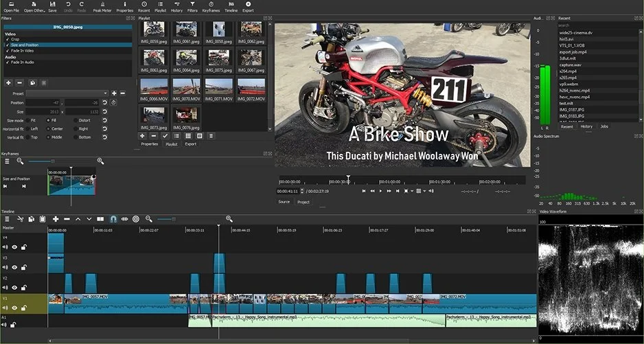The image size is (644, 344).
Task: Uncheck the Fade In Audio filter
Action: click(7, 62)
